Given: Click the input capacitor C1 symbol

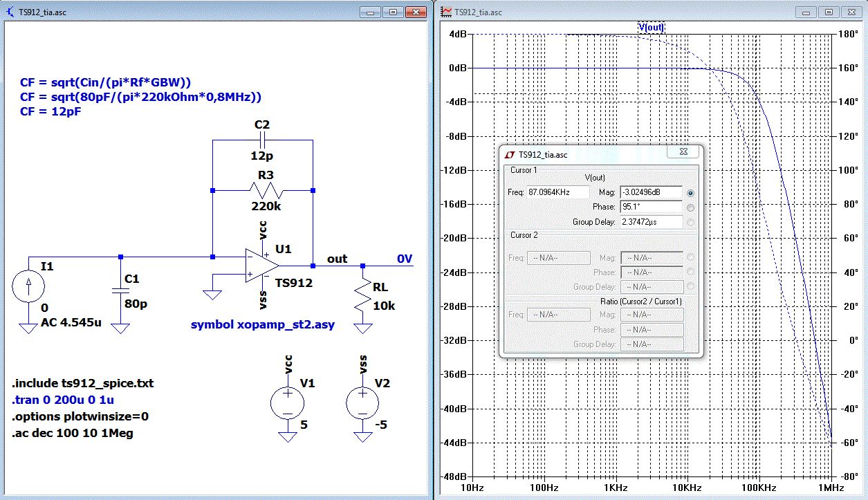Looking at the screenshot, I should pos(120,291).
